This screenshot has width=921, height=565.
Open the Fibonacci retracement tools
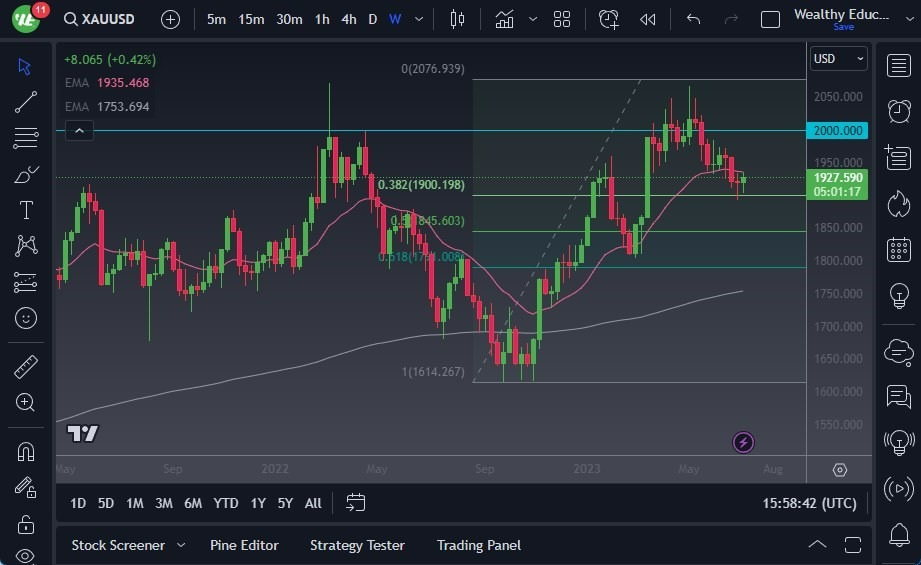click(26, 138)
